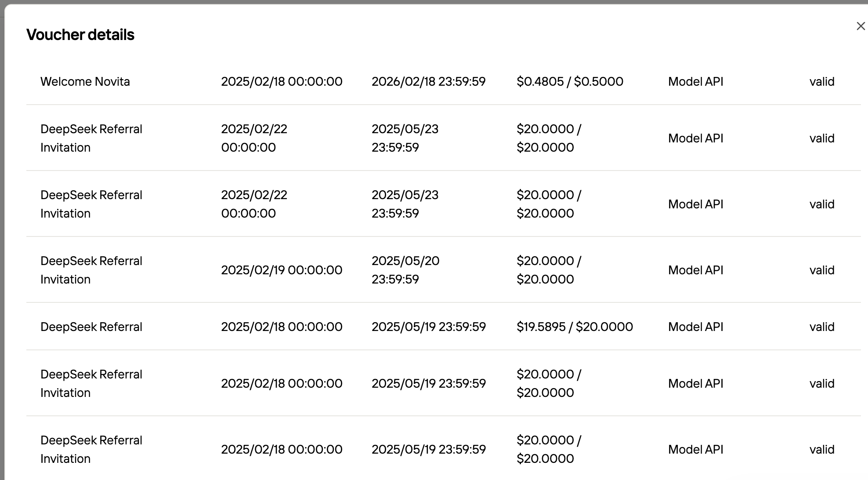Screen dimensions: 868x480
Task: Select the Welcome Novita voucher name
Action: point(85,82)
